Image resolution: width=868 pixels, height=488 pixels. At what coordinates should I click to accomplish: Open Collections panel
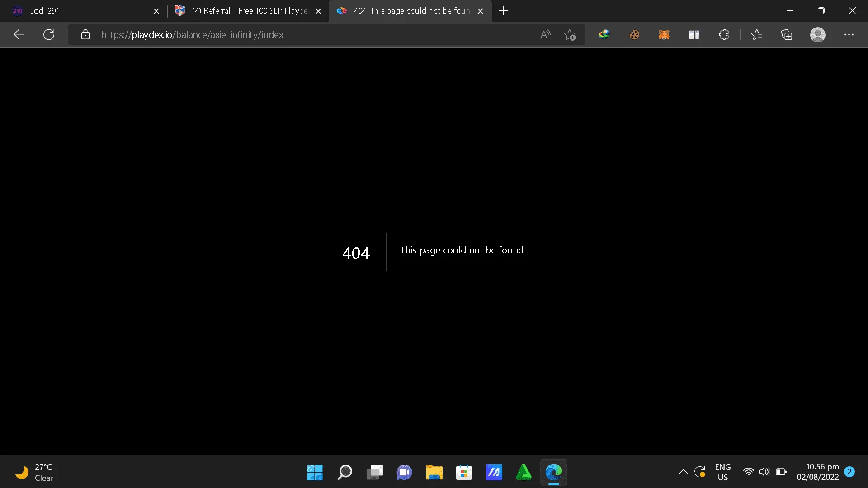[x=787, y=35]
